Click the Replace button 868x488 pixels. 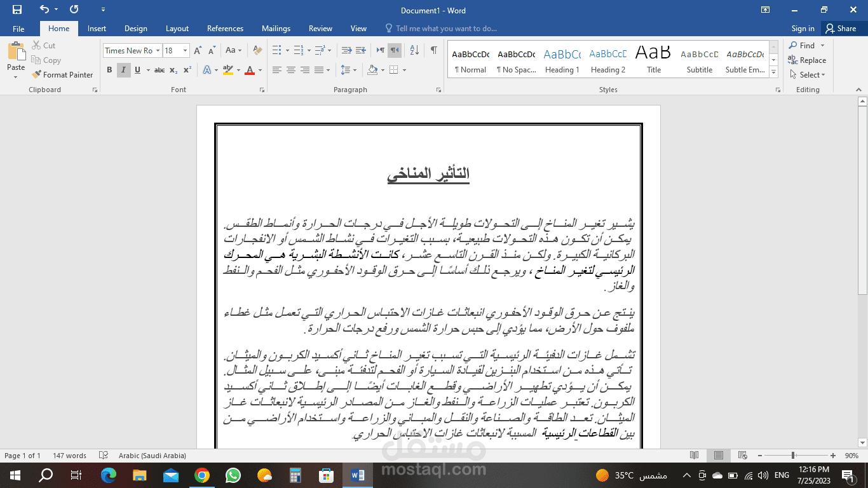coord(807,60)
